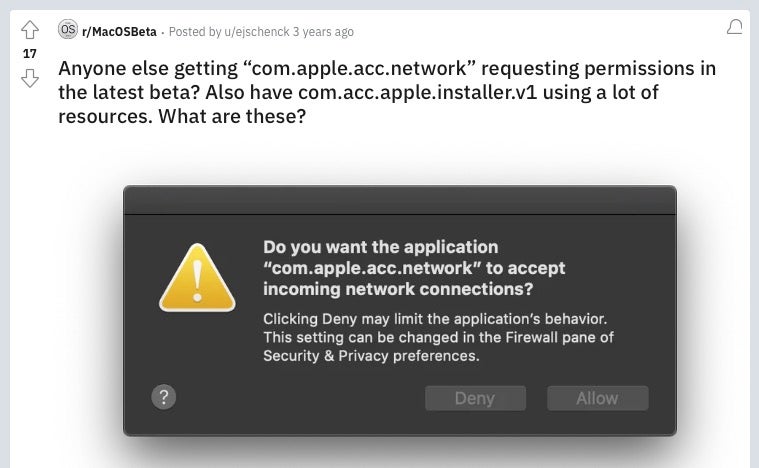759x468 pixels.
Task: Click "Do you want the application" heading text
Action: point(380,247)
